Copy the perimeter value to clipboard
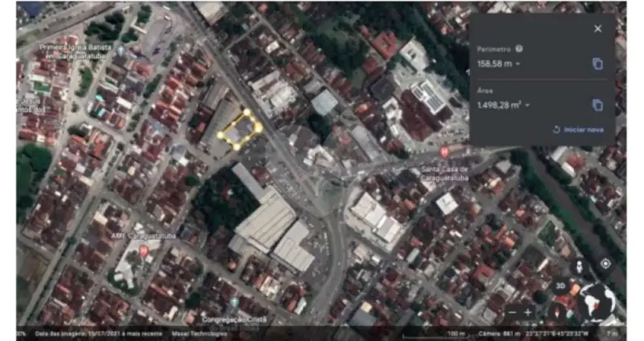 597,64
